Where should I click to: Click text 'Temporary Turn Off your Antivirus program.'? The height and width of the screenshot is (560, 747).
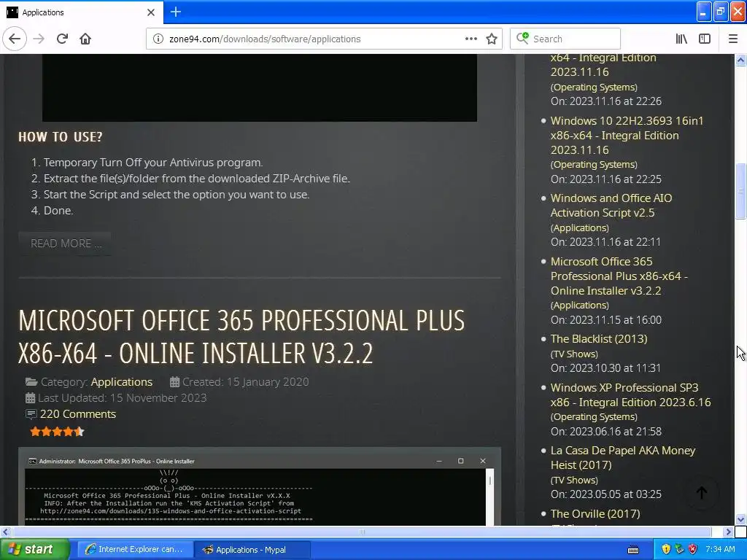coord(153,163)
